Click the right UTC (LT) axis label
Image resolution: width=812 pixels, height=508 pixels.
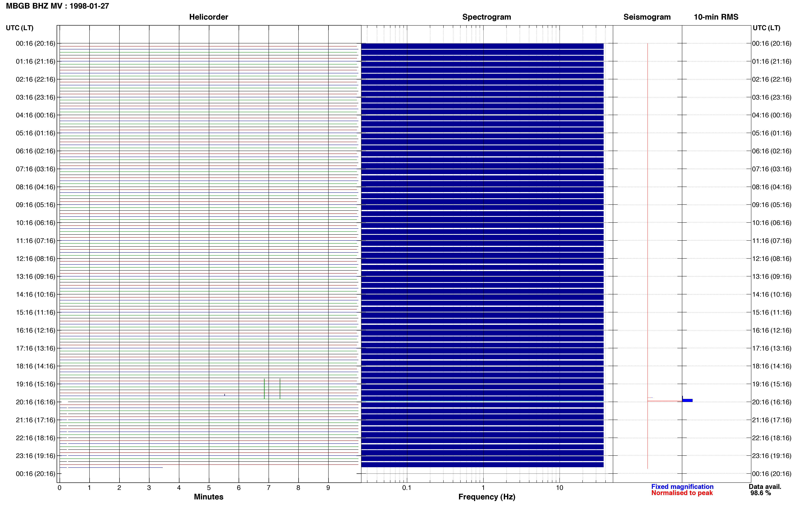(766, 28)
